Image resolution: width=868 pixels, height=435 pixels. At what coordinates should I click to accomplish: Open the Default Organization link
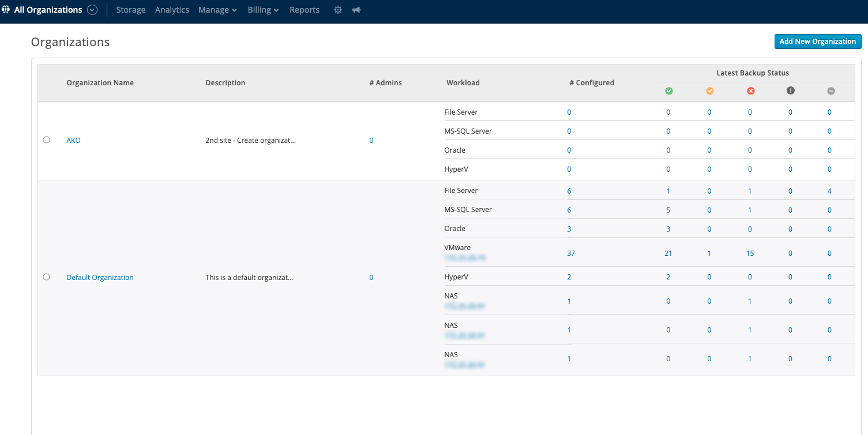pos(100,278)
